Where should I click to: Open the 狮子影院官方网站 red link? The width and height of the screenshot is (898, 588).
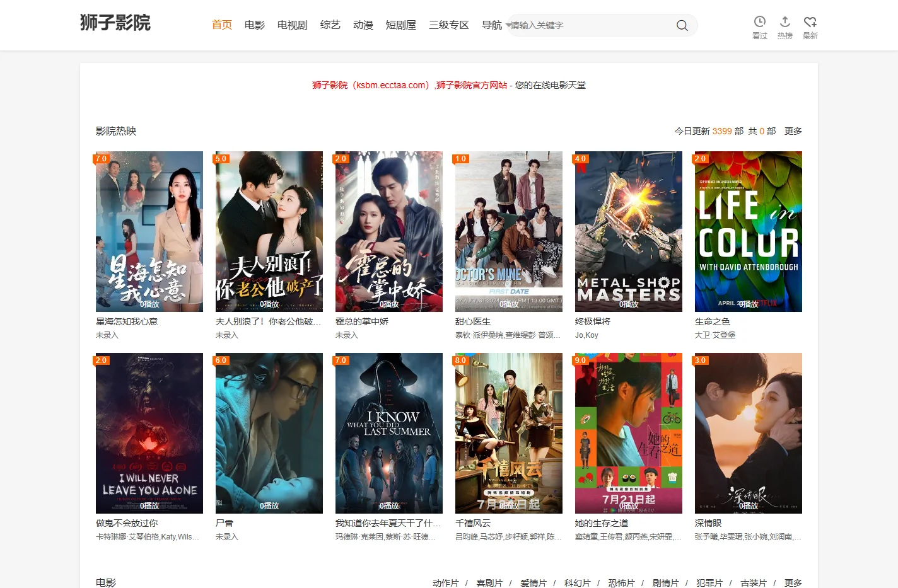pyautogui.click(x=472, y=85)
